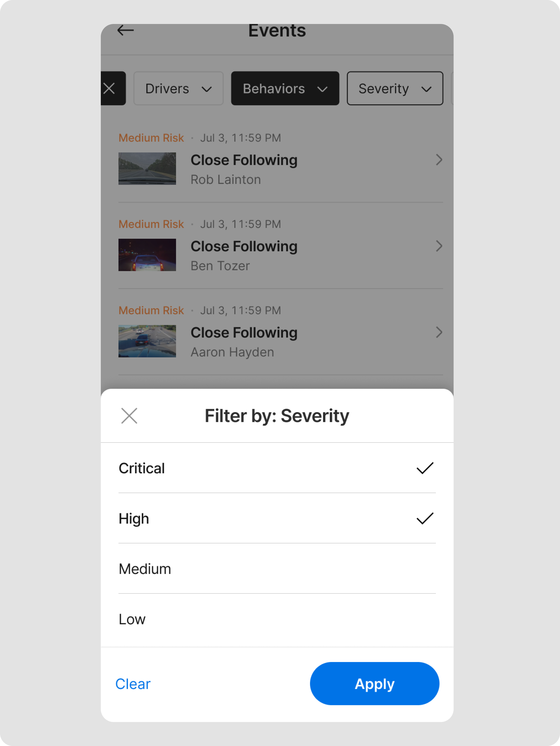Open chevron on Rob Lainton event
This screenshot has width=560, height=746.
439,160
